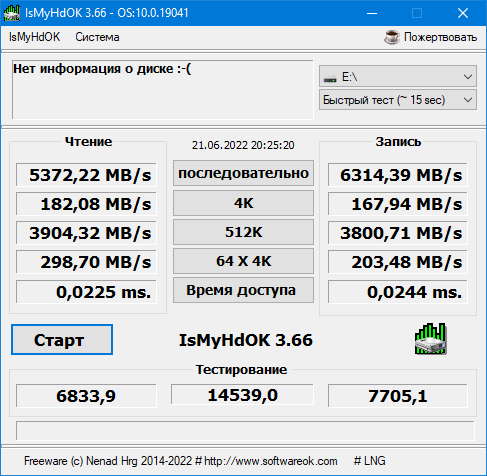Click the 64 X 4K test button
Image resolution: width=487 pixels, height=476 pixels.
point(243,261)
